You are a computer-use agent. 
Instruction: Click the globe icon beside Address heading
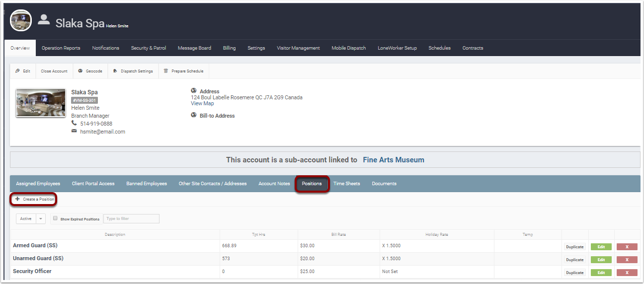click(194, 91)
